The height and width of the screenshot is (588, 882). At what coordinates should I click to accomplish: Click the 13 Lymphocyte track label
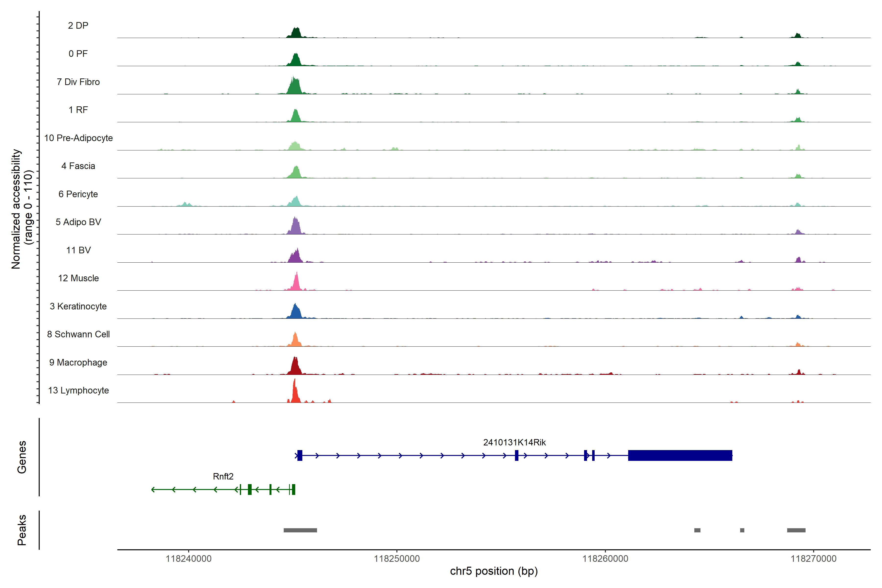click(x=78, y=390)
